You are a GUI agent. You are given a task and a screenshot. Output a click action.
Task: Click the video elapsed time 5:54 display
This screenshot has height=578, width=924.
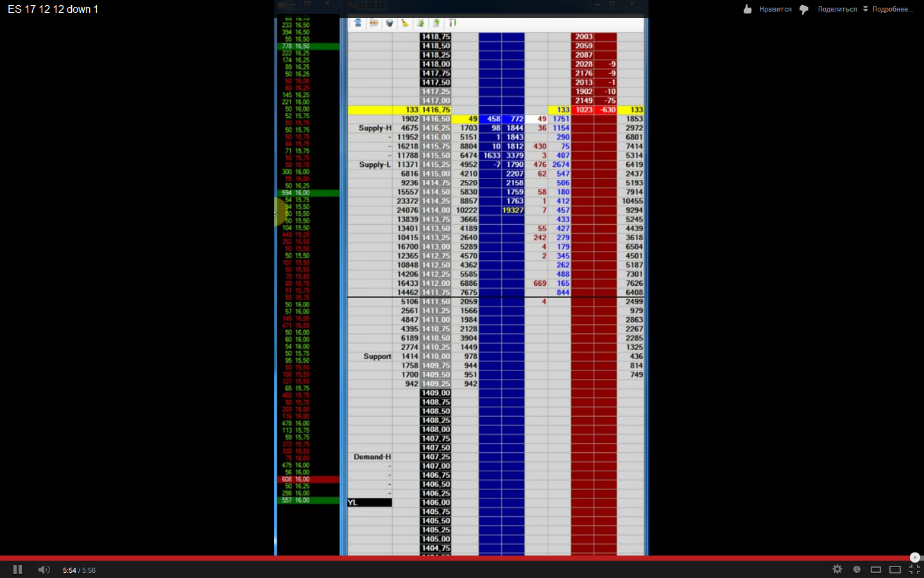(x=69, y=570)
